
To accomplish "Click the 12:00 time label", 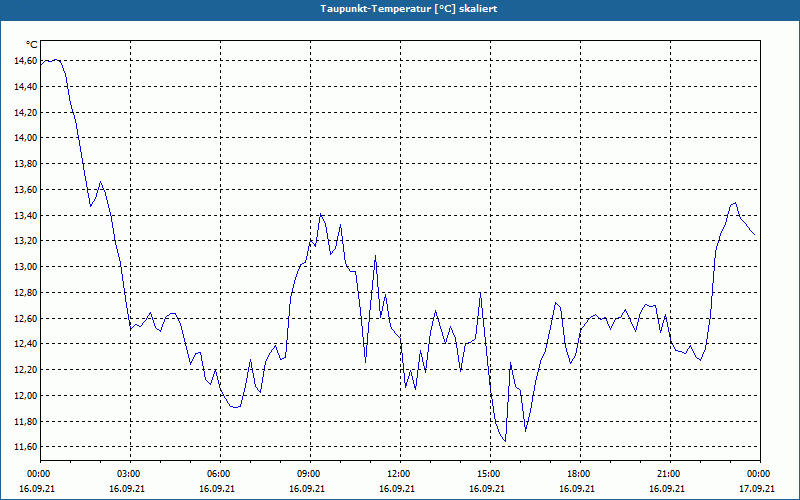I will [x=400, y=474].
